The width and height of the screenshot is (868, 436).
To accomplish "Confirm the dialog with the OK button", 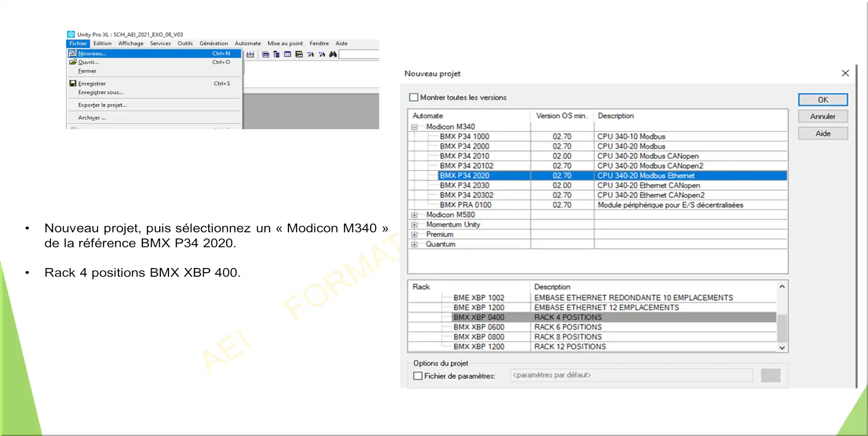I will click(823, 100).
